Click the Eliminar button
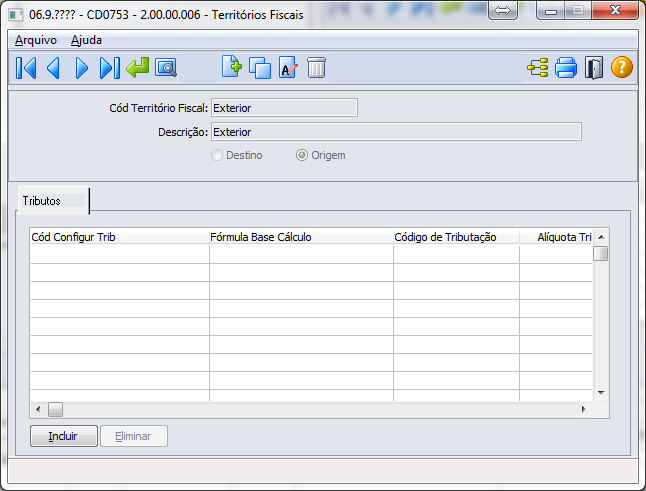The width and height of the screenshot is (646, 491). [133, 436]
